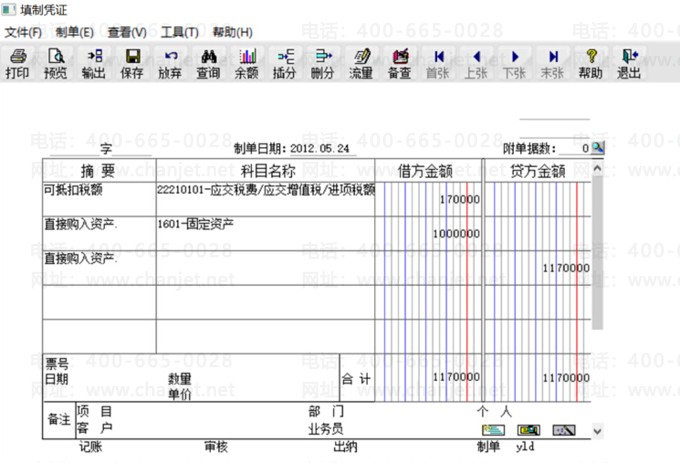Open the 查看(V) menu

[x=127, y=33]
